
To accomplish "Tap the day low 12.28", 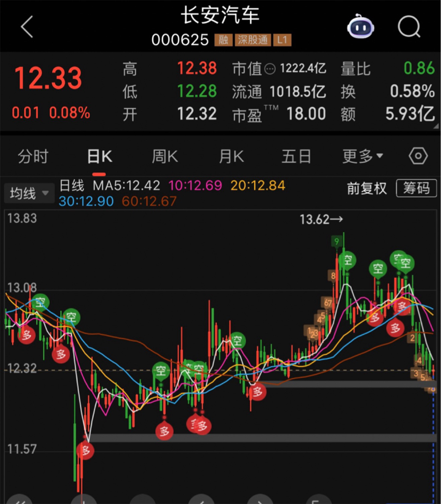I will pyautogui.click(x=197, y=91).
